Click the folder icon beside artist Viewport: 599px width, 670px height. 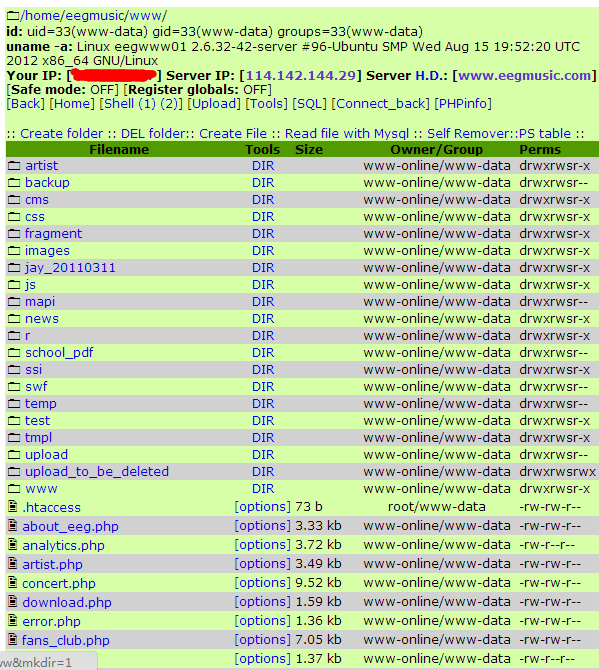click(x=14, y=165)
